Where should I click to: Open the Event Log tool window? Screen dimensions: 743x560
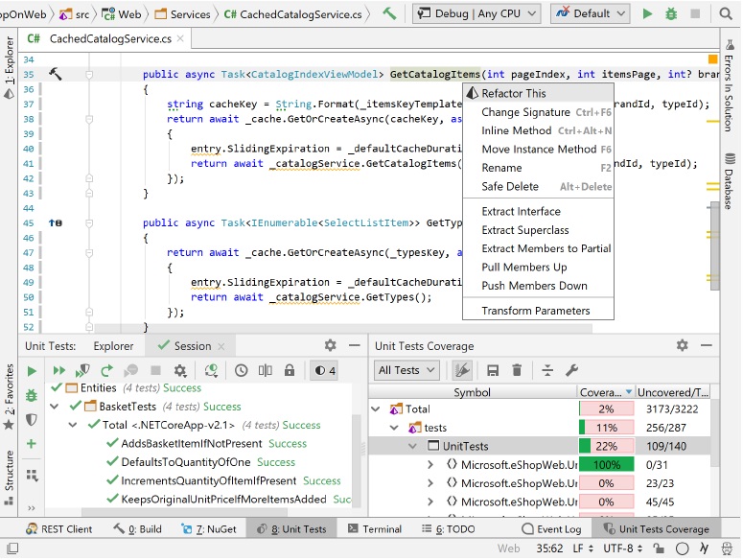point(553,528)
